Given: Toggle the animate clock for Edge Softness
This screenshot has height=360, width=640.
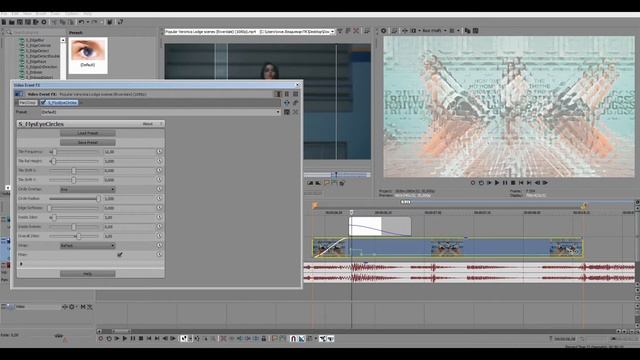Looking at the screenshot, I should click(x=159, y=208).
